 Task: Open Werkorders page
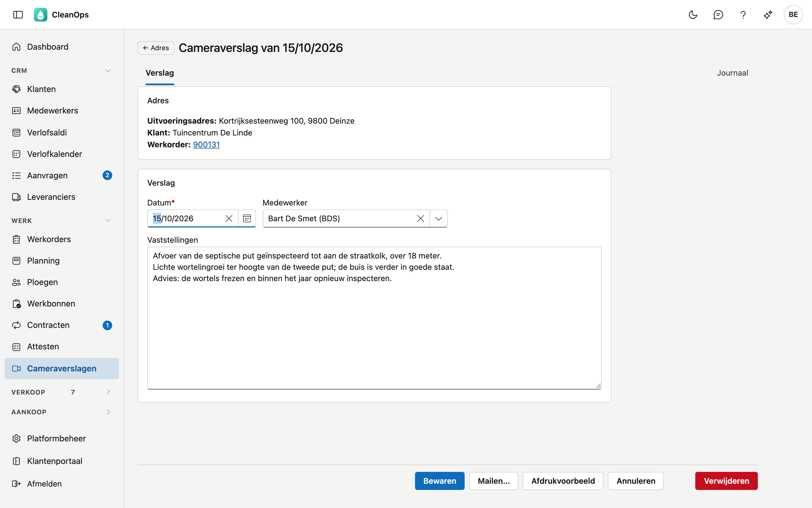point(62,239)
